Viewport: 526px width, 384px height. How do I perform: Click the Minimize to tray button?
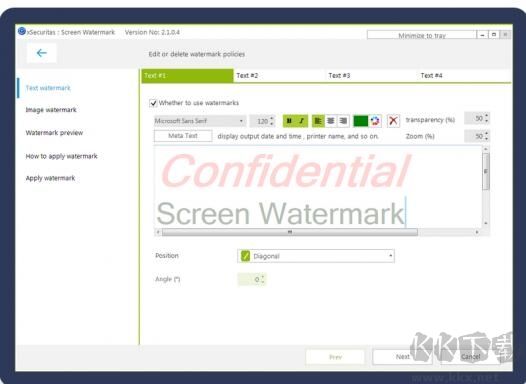point(422,35)
